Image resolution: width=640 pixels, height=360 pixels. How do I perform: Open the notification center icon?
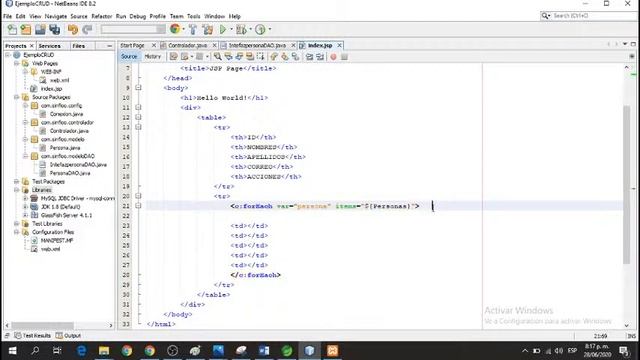pyautogui.click(x=624, y=351)
